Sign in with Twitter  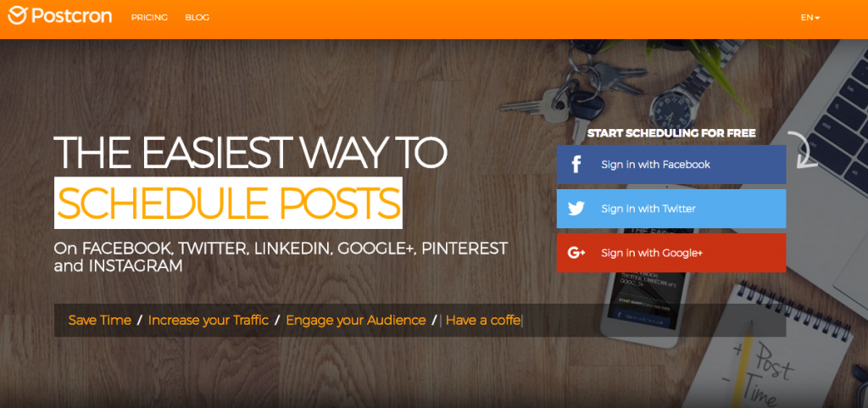tap(671, 209)
